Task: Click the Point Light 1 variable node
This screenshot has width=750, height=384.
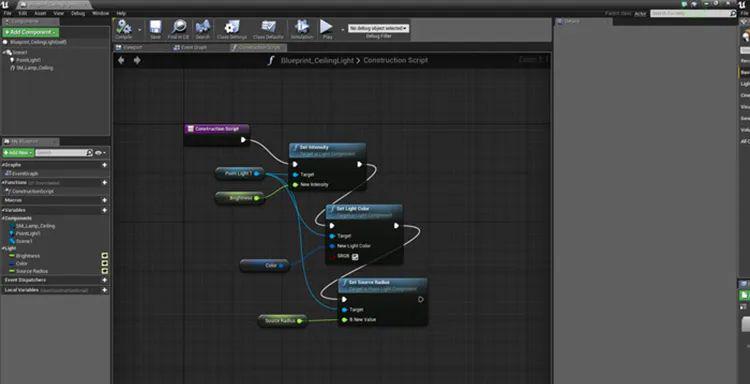Action: [240, 174]
